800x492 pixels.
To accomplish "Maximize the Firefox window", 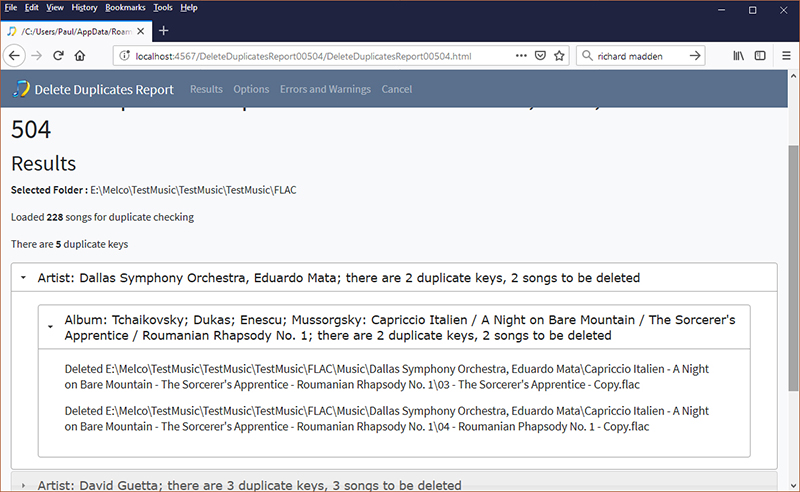I will [x=753, y=10].
